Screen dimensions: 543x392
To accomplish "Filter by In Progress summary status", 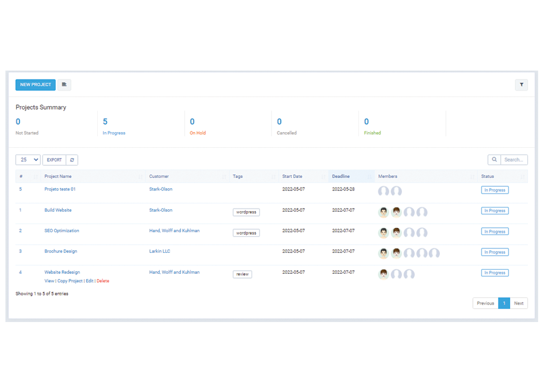I will [x=114, y=133].
